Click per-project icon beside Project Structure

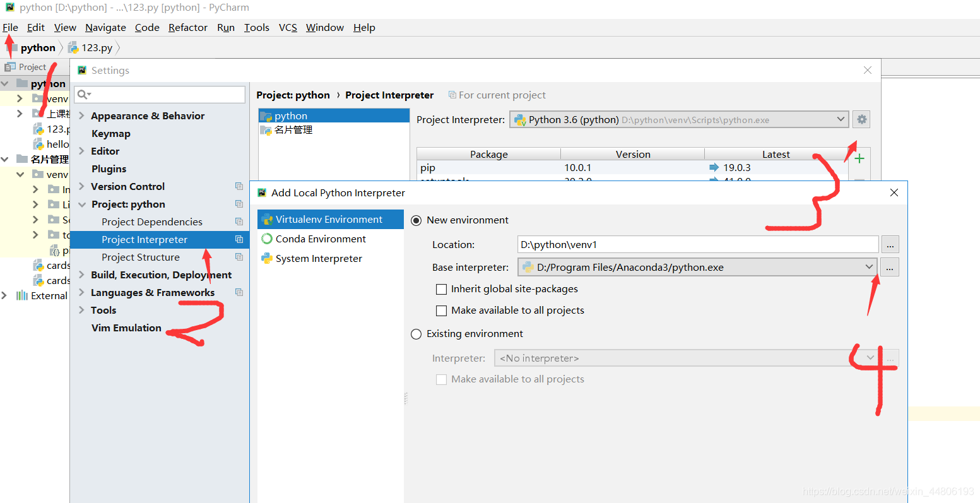pos(239,257)
